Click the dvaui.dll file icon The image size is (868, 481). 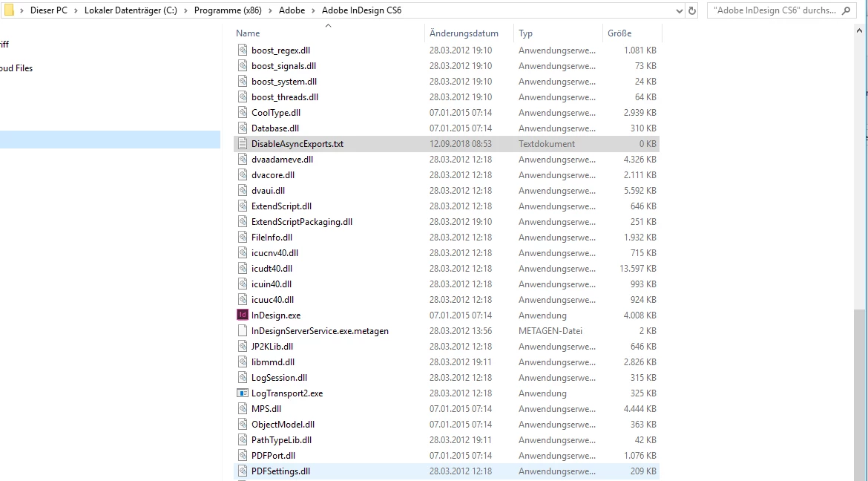[243, 190]
